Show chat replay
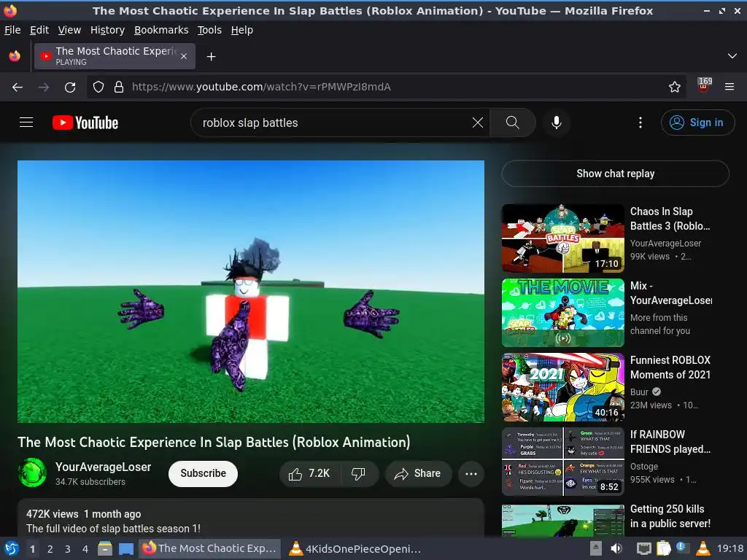This screenshot has height=560, width=747. pyautogui.click(x=615, y=174)
